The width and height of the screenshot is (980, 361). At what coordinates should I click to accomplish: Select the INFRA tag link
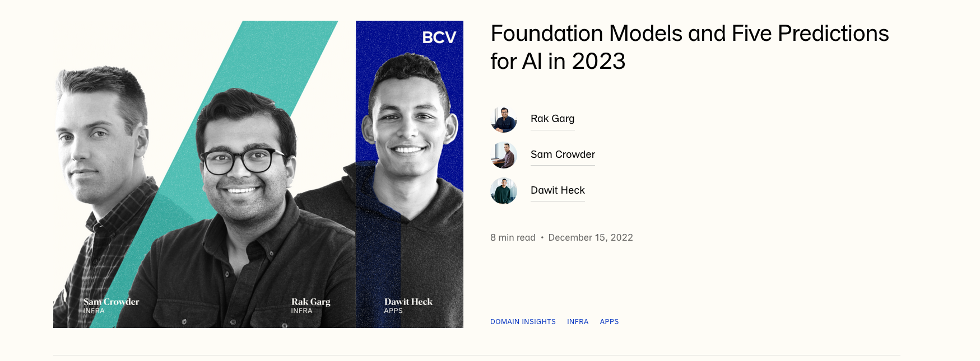point(578,322)
